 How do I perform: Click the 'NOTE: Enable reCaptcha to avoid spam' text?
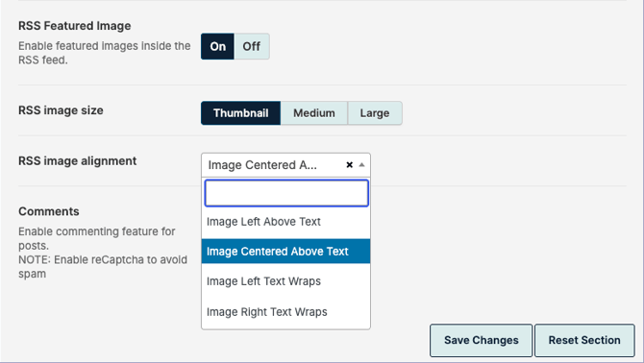point(103,267)
